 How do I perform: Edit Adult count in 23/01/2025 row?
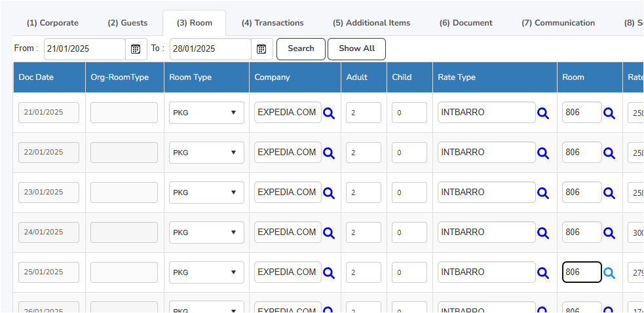(364, 193)
